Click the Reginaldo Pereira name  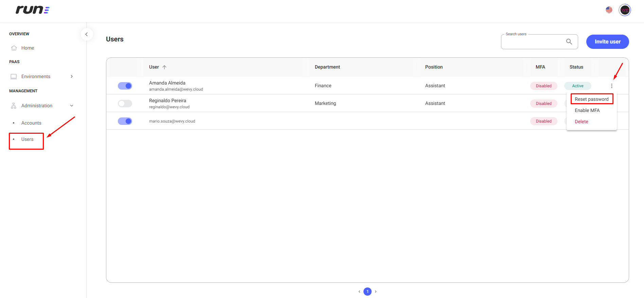(x=167, y=100)
